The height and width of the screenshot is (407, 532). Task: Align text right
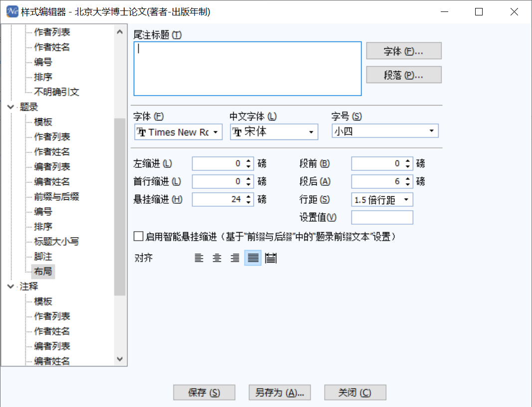(235, 258)
